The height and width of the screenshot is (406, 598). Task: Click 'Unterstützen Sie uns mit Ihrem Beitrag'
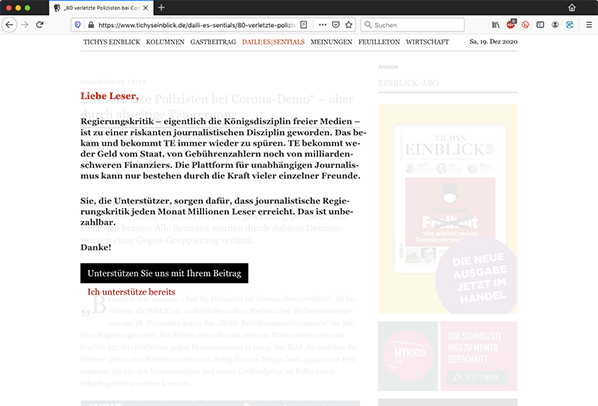tap(164, 273)
